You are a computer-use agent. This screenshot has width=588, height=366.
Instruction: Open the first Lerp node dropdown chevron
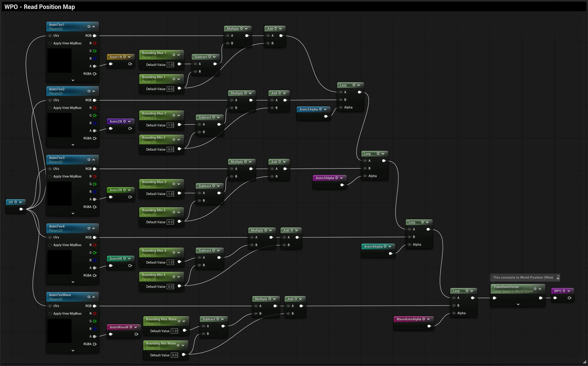358,85
